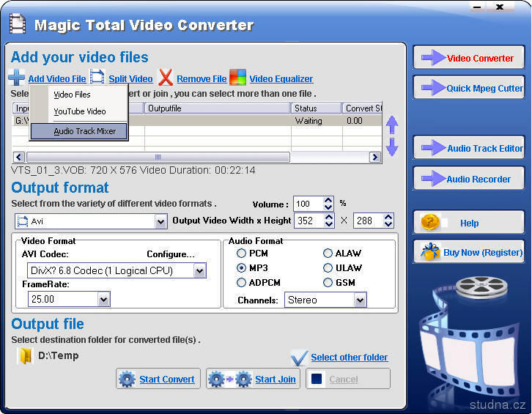Click the Split Video film icon
This screenshot has width=532, height=414.
pos(97,77)
